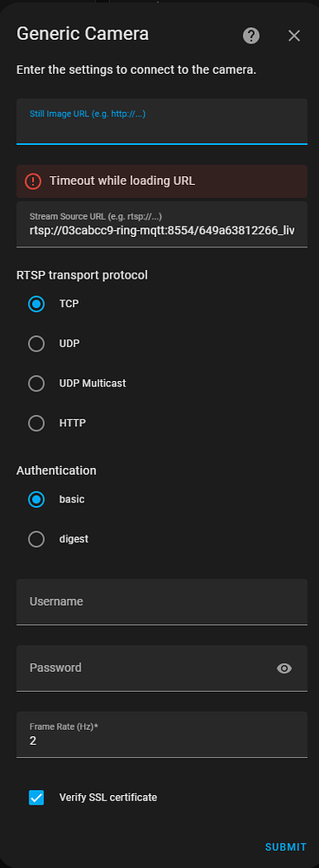Screen dimensions: 319x868
Task: Click into the Password field
Action: click(x=146, y=668)
